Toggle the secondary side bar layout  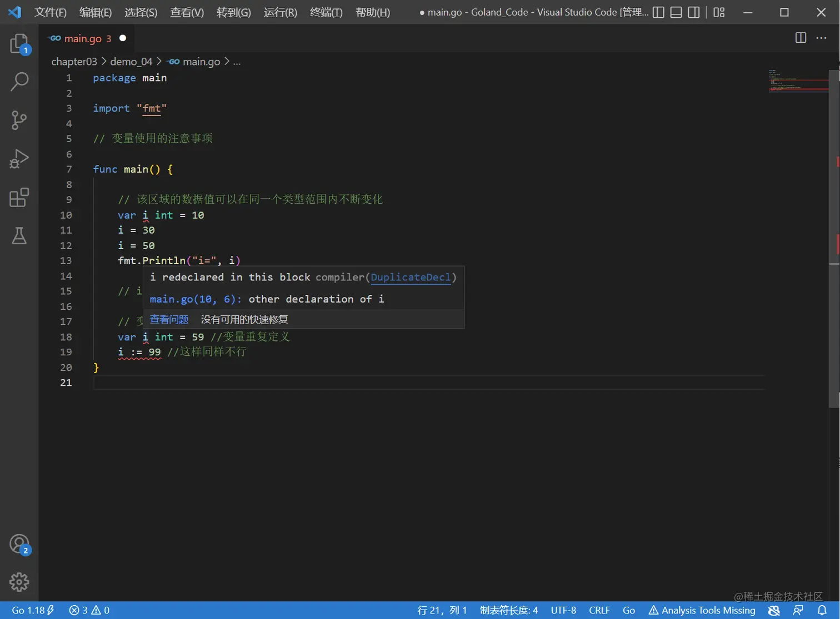[x=694, y=12]
